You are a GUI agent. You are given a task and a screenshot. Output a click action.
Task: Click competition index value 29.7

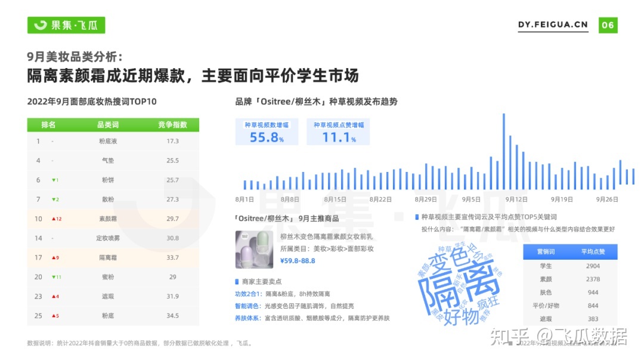tap(172, 219)
